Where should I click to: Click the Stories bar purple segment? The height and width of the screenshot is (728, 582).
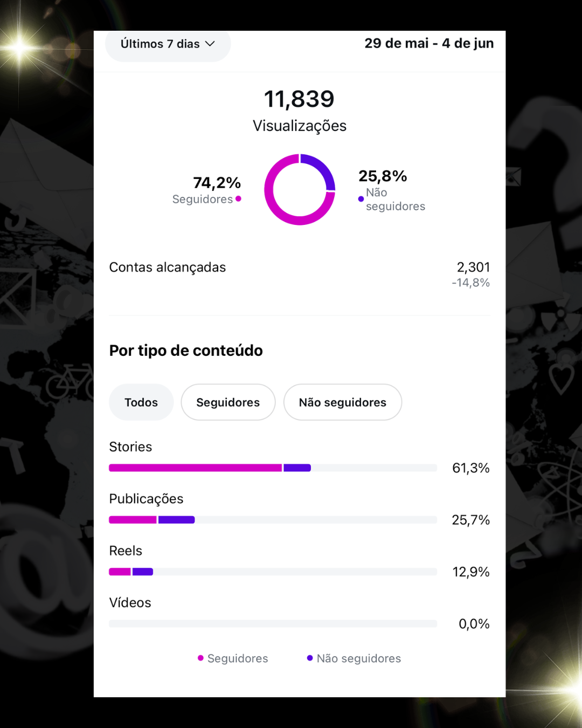point(297,468)
